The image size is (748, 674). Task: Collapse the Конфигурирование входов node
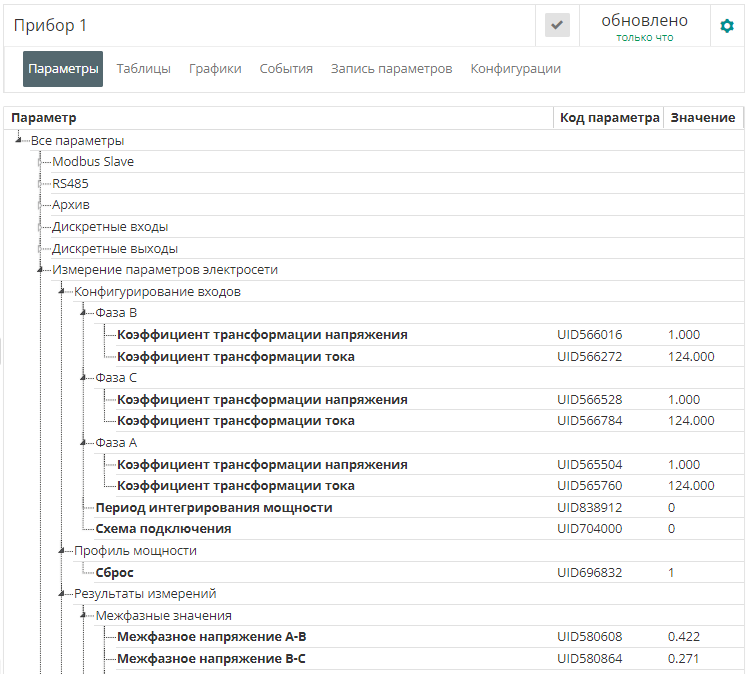[x=63, y=292]
